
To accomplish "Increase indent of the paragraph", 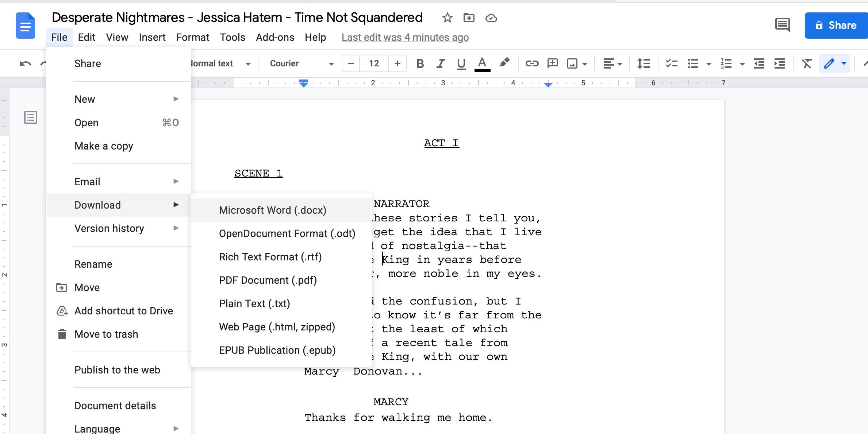I will pos(780,64).
